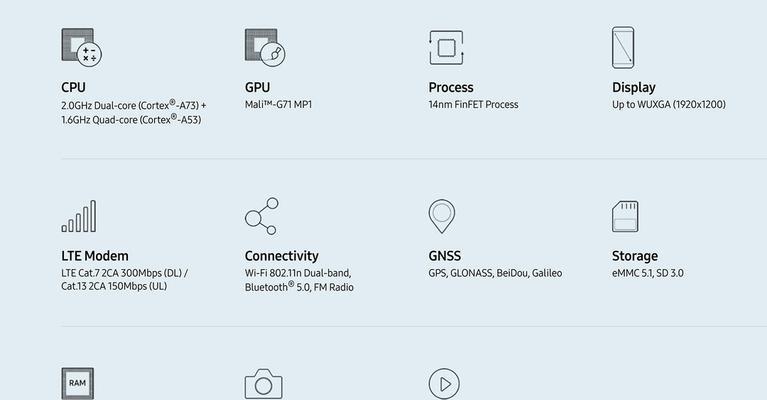
Task: Click the circular play video icon
Action: (444, 384)
